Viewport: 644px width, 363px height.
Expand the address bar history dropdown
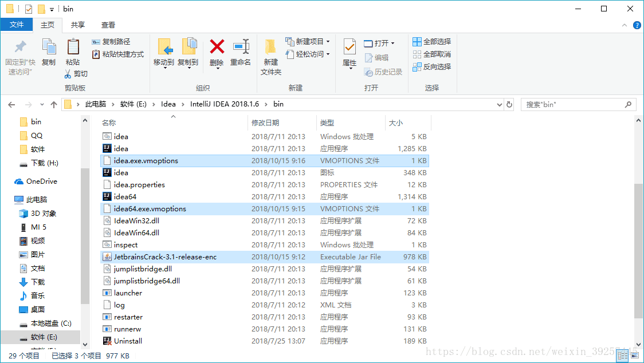pyautogui.click(x=500, y=104)
